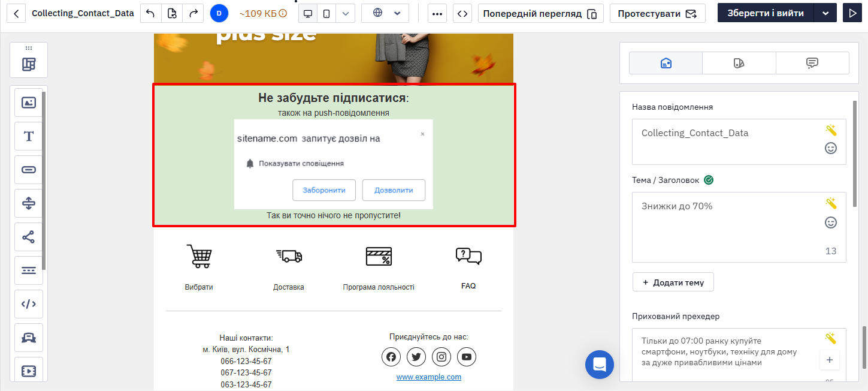Image resolution: width=868 pixels, height=391 pixels.
Task: Click Попередній перегляд button
Action: click(x=540, y=13)
